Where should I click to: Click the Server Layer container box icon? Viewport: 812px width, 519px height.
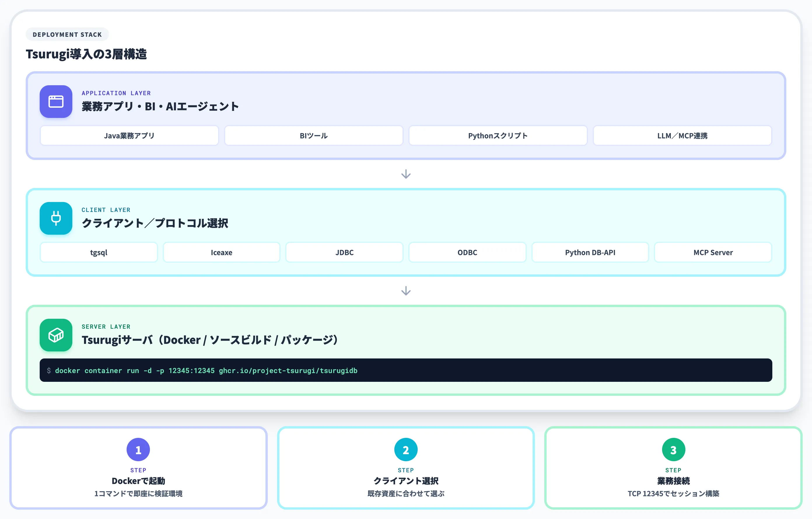click(56, 335)
